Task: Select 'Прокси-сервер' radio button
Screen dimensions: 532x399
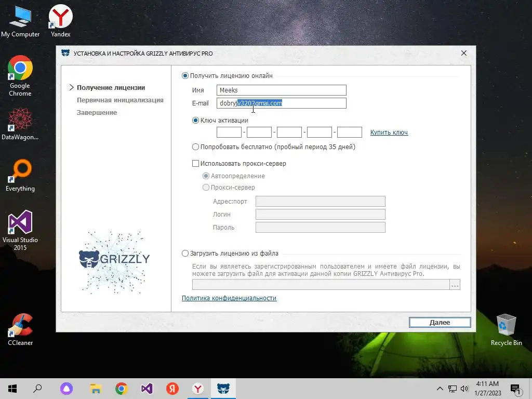Action: [206, 187]
